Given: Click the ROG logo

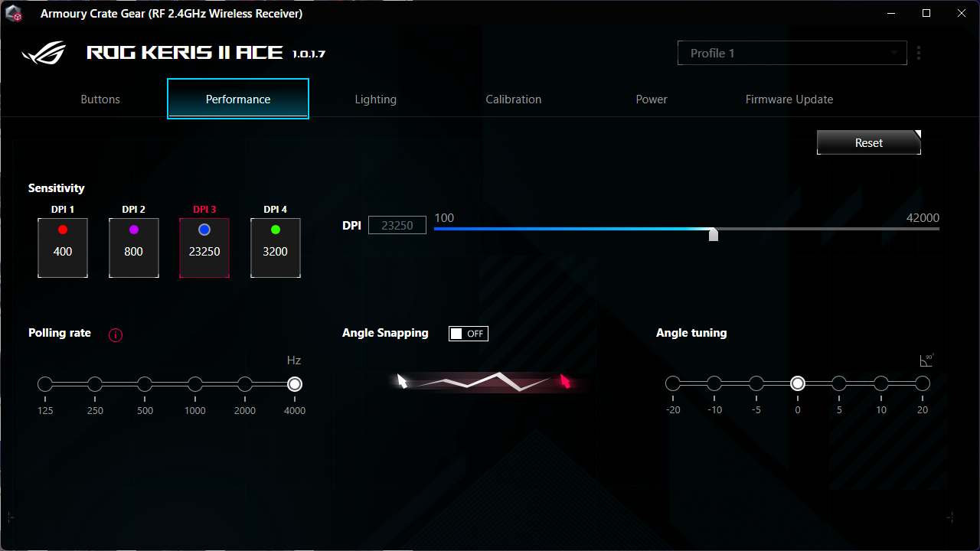Looking at the screenshot, I should 44,53.
